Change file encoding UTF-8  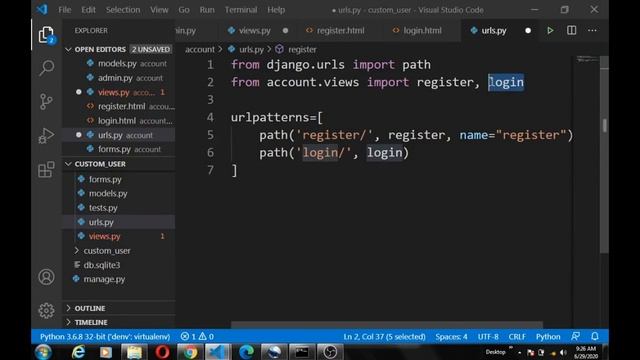(x=488, y=336)
